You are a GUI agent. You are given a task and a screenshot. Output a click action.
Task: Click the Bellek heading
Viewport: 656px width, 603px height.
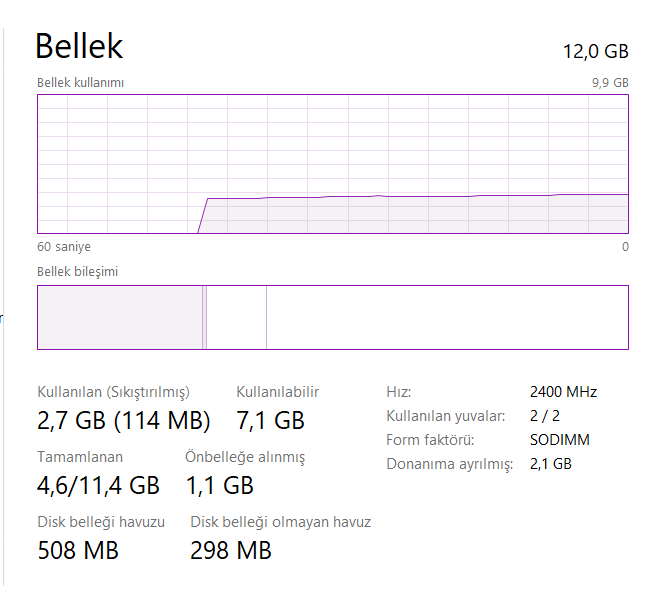tap(79, 46)
